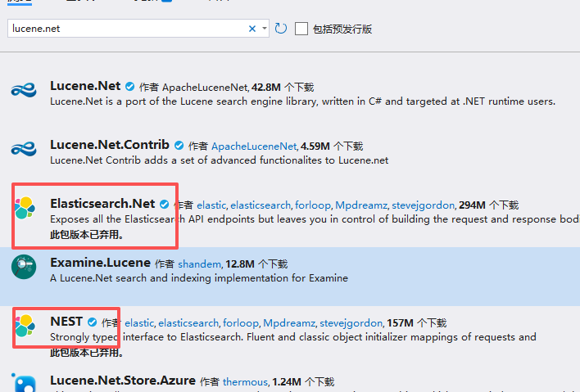Screen dimensions: 580x392
Task: Click Lucene.Net.Contrib verified badge
Action: point(179,146)
